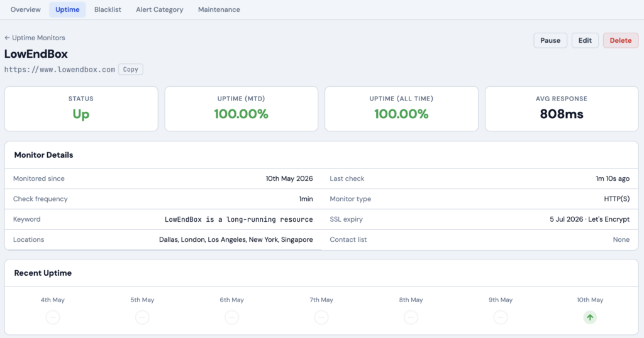Click the '7th May' date label
Screen dimensions: 644x338
[x=321, y=300]
